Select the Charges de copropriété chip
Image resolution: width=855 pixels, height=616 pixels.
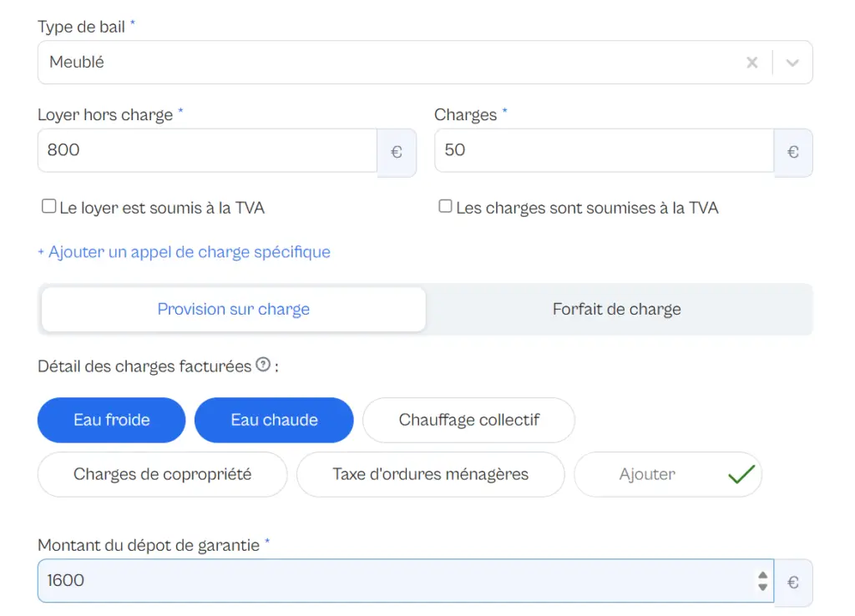pos(162,474)
